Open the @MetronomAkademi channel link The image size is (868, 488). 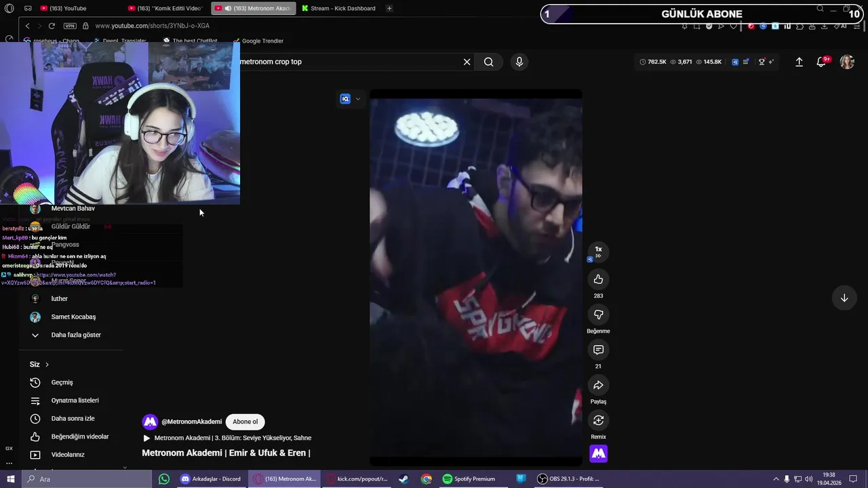191,422
